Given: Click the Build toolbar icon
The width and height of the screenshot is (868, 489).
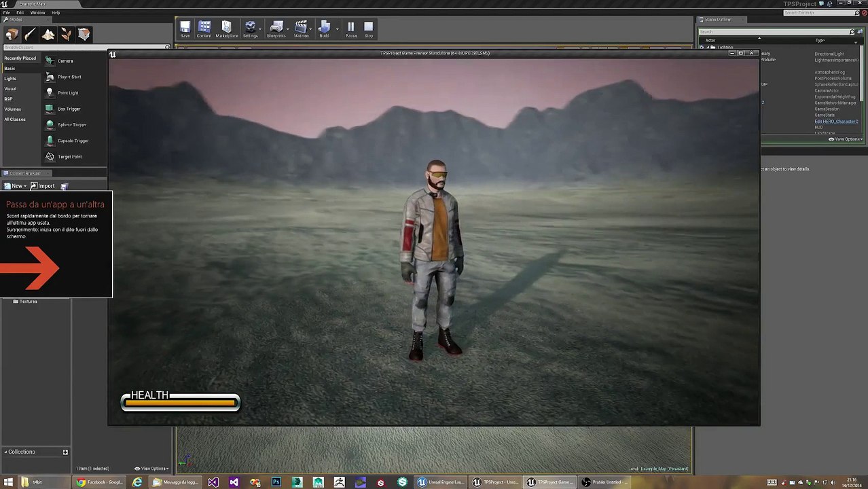Looking at the screenshot, I should coord(324,29).
